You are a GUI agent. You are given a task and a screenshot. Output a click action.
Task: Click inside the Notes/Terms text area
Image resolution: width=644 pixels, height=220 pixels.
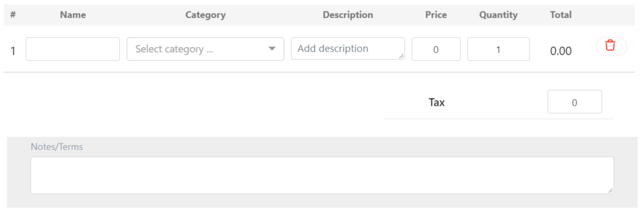[322, 176]
